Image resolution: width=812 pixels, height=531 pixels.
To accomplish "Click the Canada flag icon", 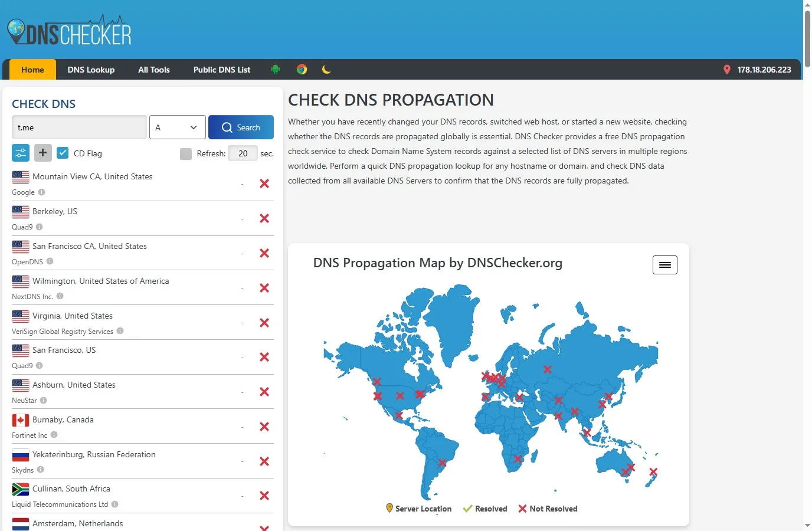I will click(x=21, y=420).
